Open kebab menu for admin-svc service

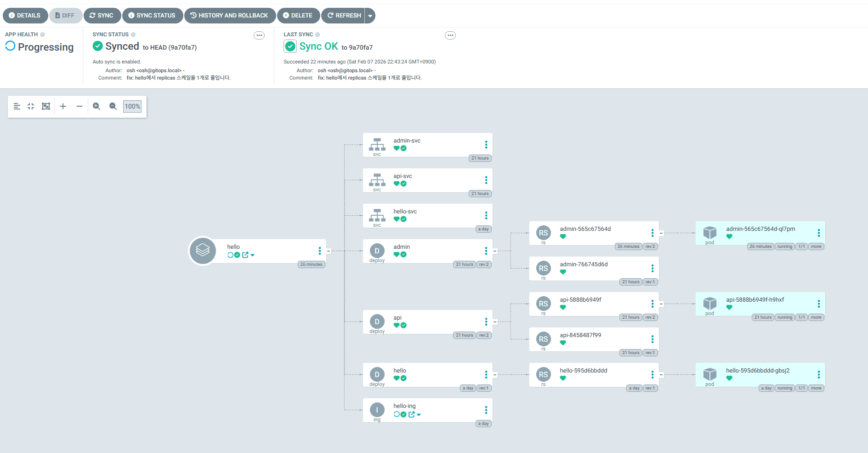486,145
